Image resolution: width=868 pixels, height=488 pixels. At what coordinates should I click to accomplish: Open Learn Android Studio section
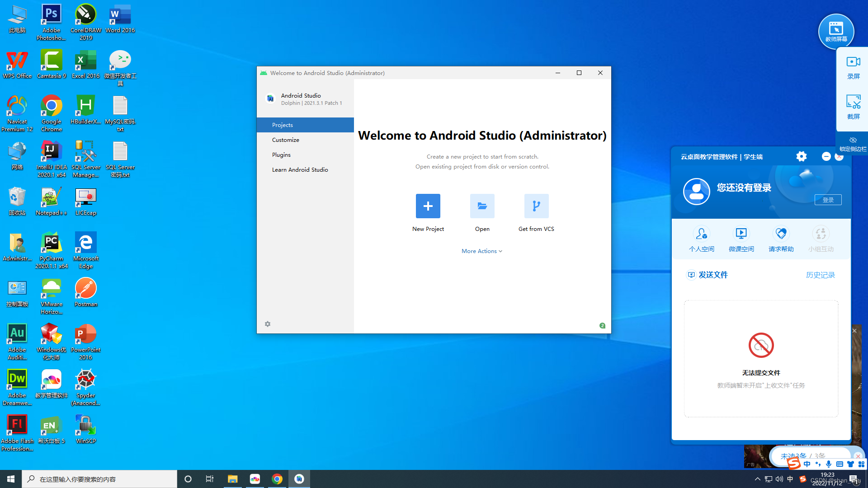pos(300,170)
